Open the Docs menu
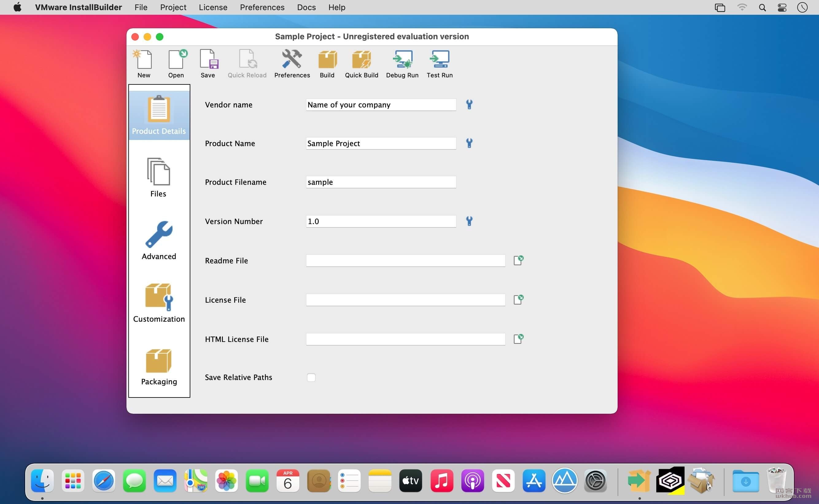 pos(306,7)
